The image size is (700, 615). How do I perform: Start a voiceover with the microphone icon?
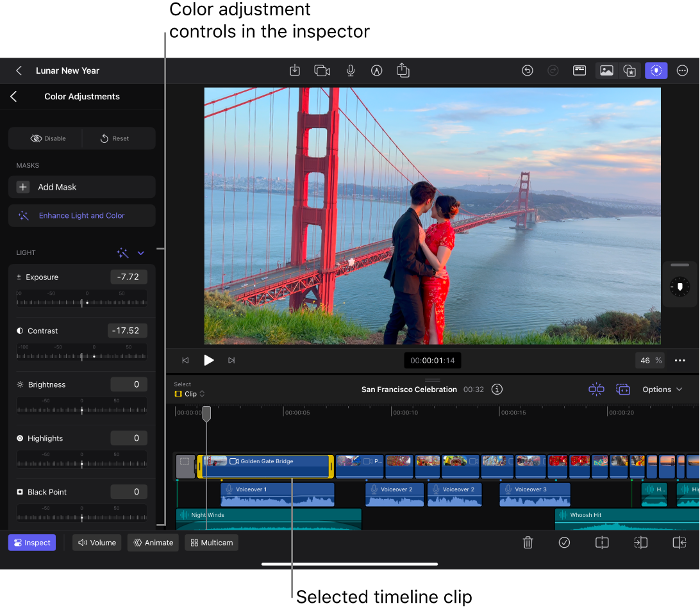coord(351,70)
